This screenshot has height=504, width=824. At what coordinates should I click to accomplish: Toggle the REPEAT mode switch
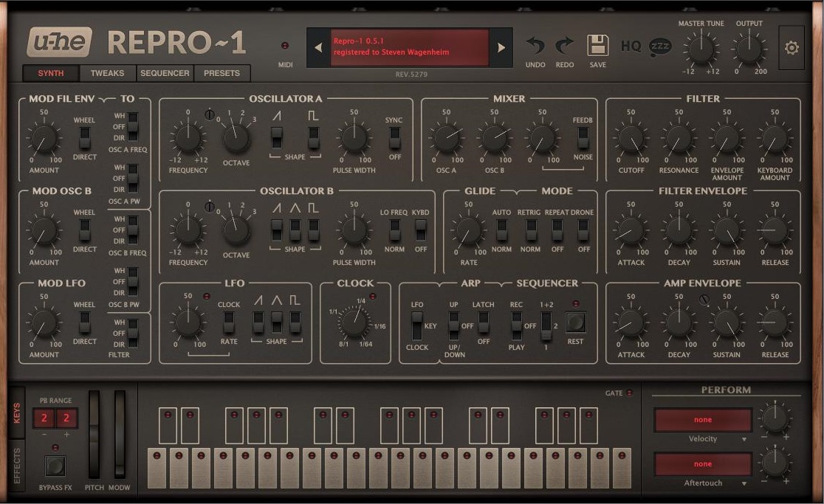pyautogui.click(x=557, y=230)
